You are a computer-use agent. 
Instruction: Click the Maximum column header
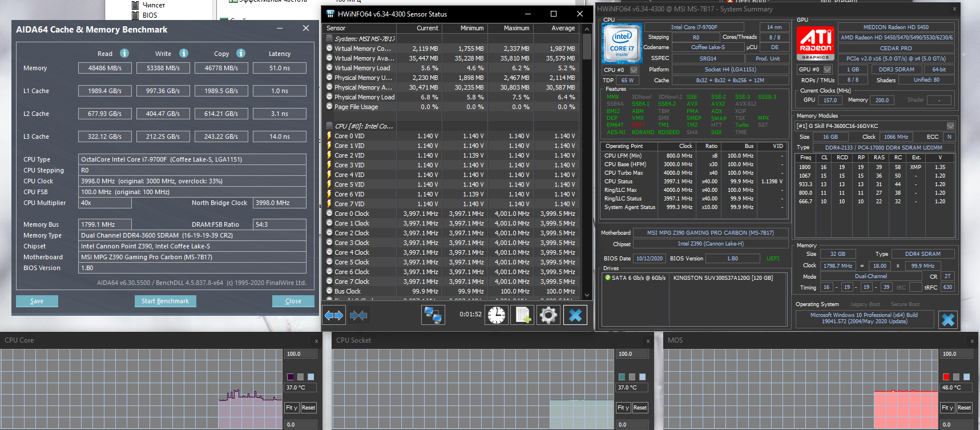(510, 28)
